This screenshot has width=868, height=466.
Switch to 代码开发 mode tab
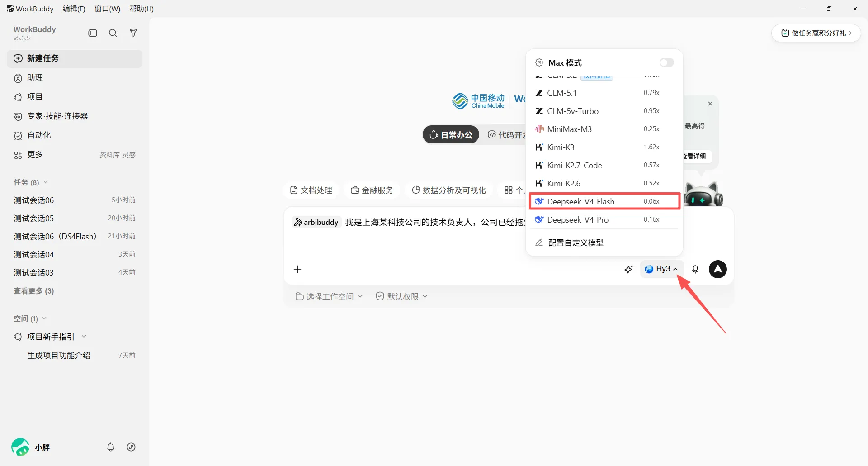[x=506, y=134]
